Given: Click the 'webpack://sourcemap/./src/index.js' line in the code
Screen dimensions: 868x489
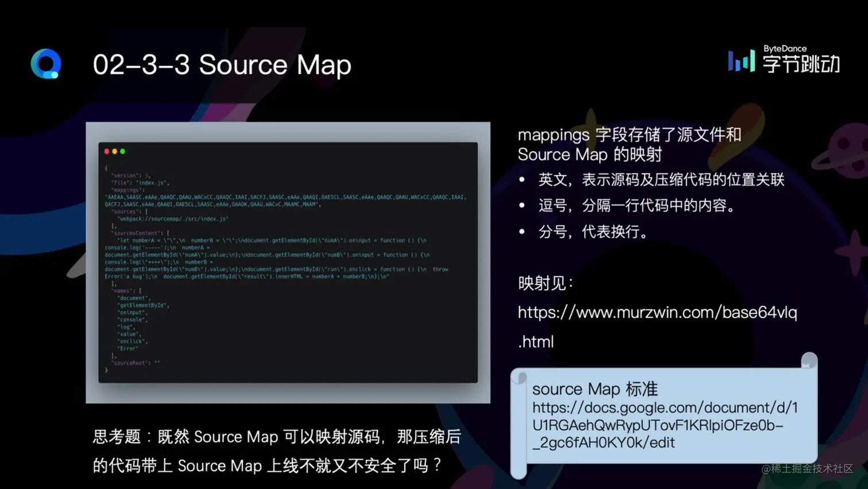Looking at the screenshot, I should (173, 219).
